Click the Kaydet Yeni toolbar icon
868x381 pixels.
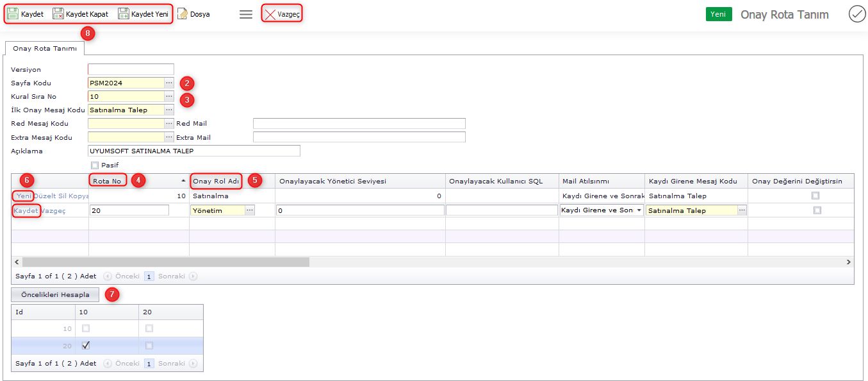point(124,13)
